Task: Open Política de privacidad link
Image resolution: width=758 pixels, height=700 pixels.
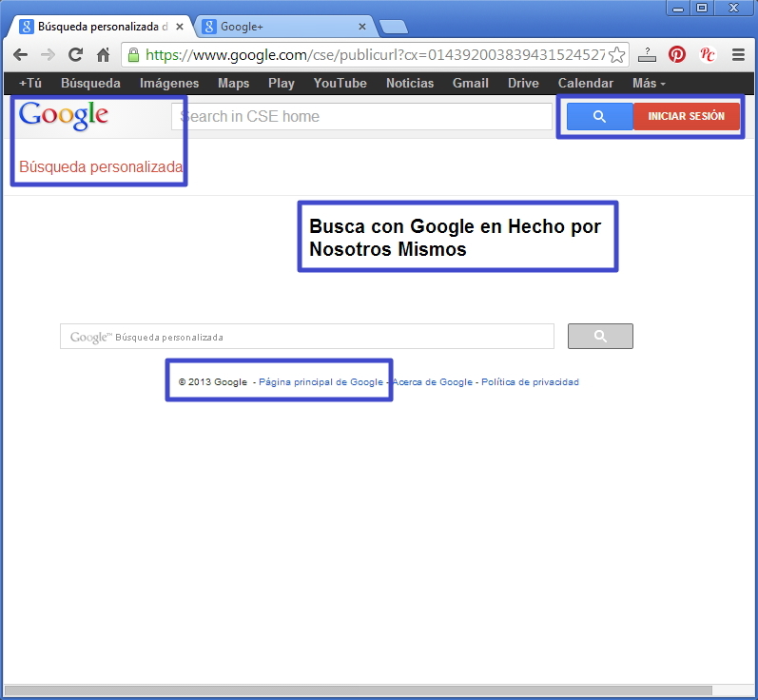Action: click(x=530, y=382)
